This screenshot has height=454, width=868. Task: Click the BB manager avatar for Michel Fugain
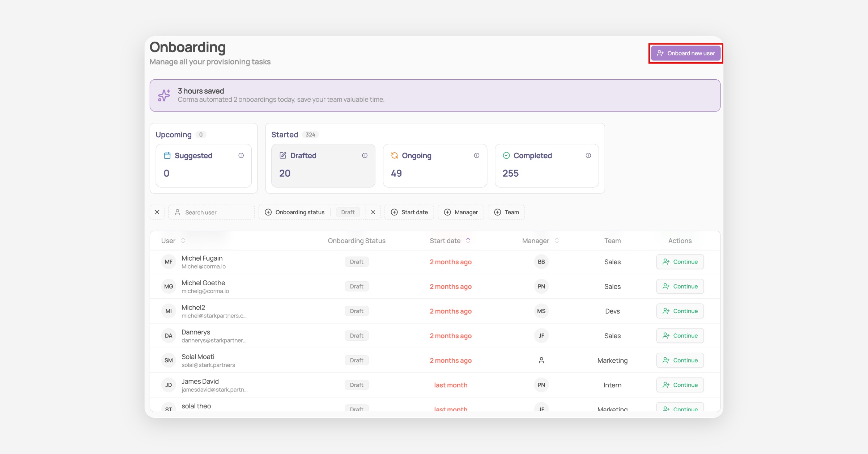[541, 262]
